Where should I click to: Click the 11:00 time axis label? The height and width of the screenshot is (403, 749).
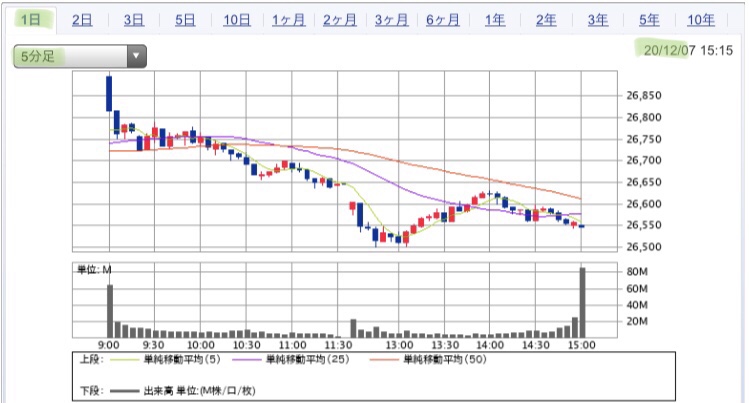click(x=292, y=345)
